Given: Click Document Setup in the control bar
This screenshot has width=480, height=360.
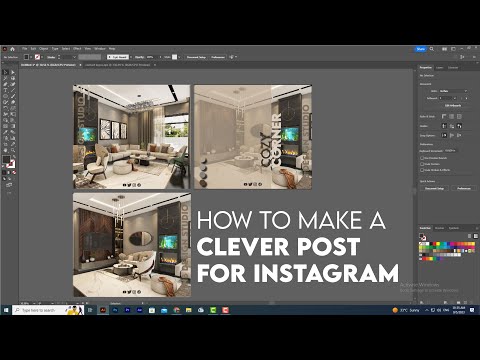Looking at the screenshot, I should [x=196, y=57].
